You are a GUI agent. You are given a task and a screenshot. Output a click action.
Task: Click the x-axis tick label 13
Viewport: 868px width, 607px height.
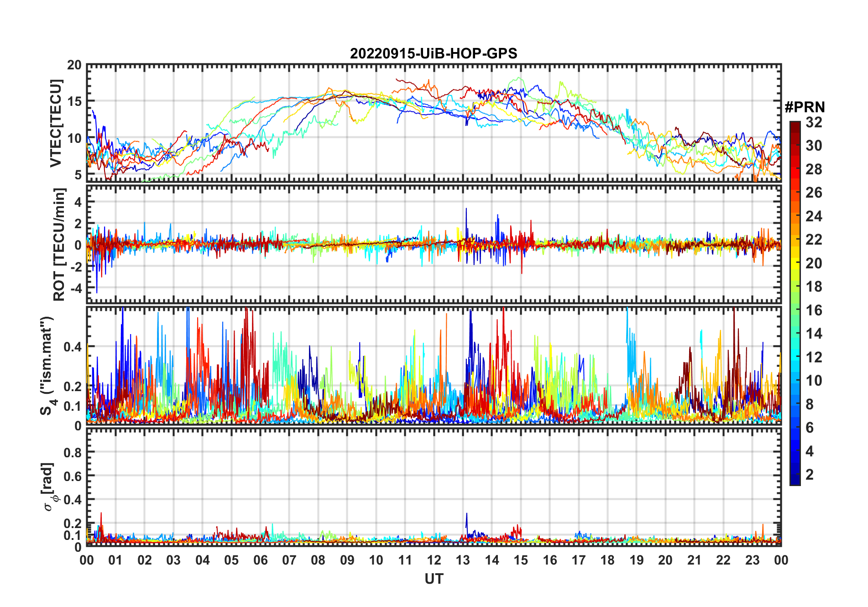tap(463, 560)
